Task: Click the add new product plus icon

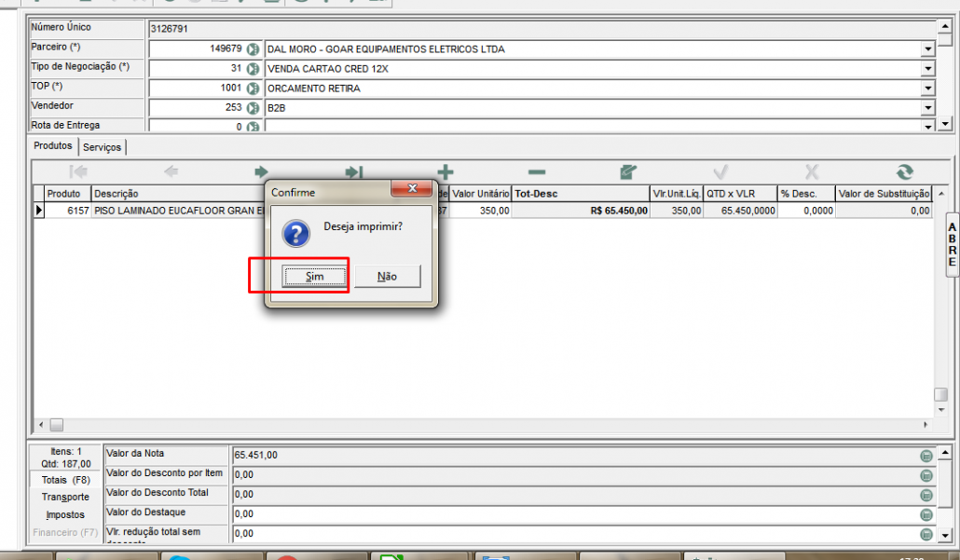Action: (446, 172)
